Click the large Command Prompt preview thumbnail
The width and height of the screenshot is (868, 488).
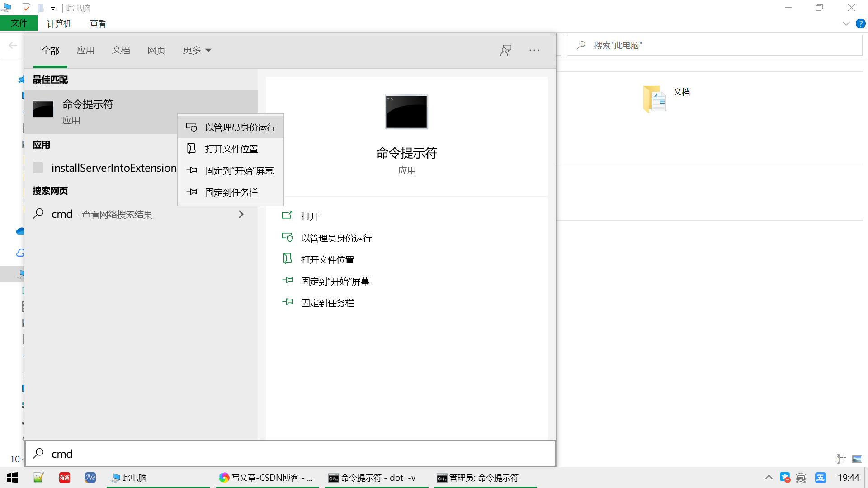406,112
